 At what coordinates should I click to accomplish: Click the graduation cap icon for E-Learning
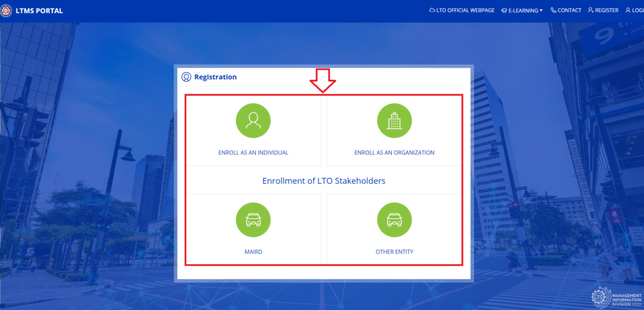point(504,11)
